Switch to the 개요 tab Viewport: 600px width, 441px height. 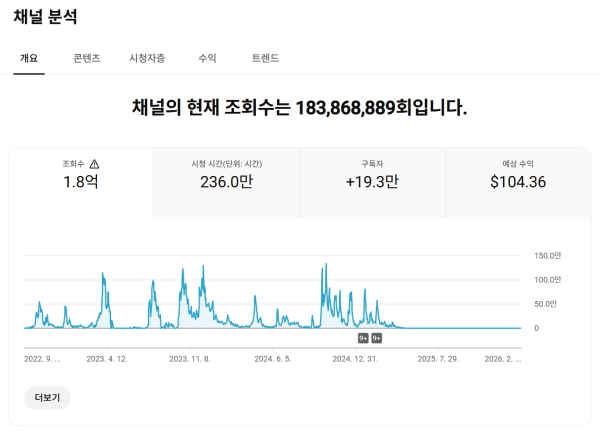click(29, 58)
